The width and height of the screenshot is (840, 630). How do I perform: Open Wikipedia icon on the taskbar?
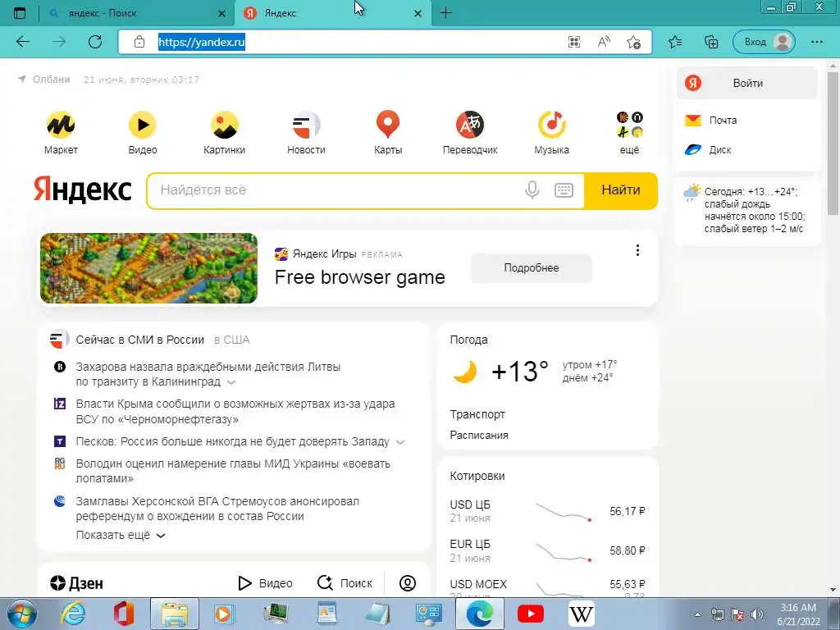click(x=582, y=614)
